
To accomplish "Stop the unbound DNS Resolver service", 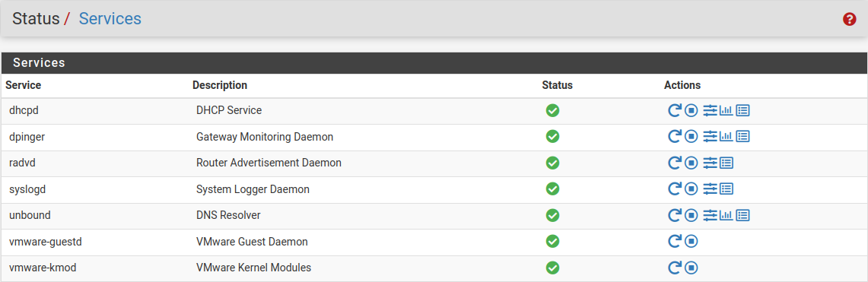I will pyautogui.click(x=691, y=215).
